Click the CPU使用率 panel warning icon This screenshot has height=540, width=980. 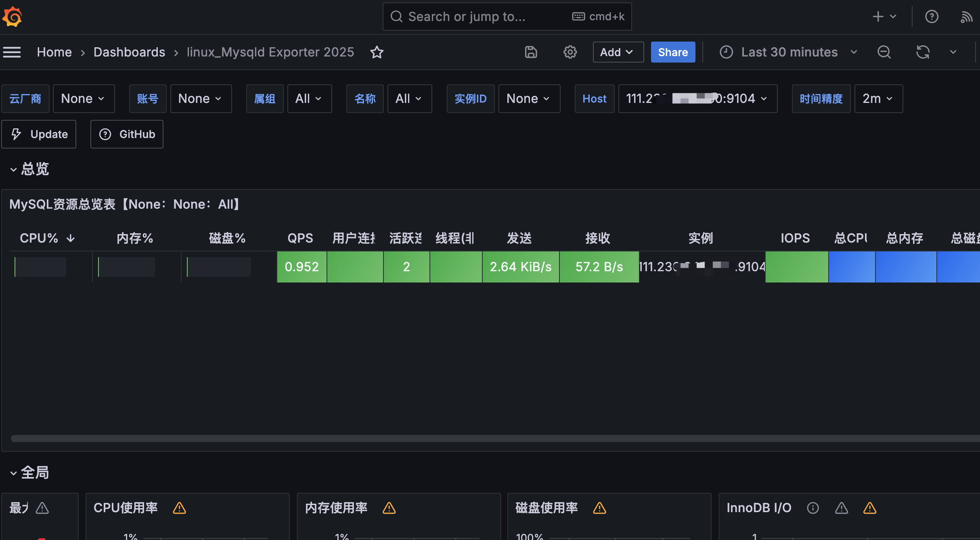179,508
